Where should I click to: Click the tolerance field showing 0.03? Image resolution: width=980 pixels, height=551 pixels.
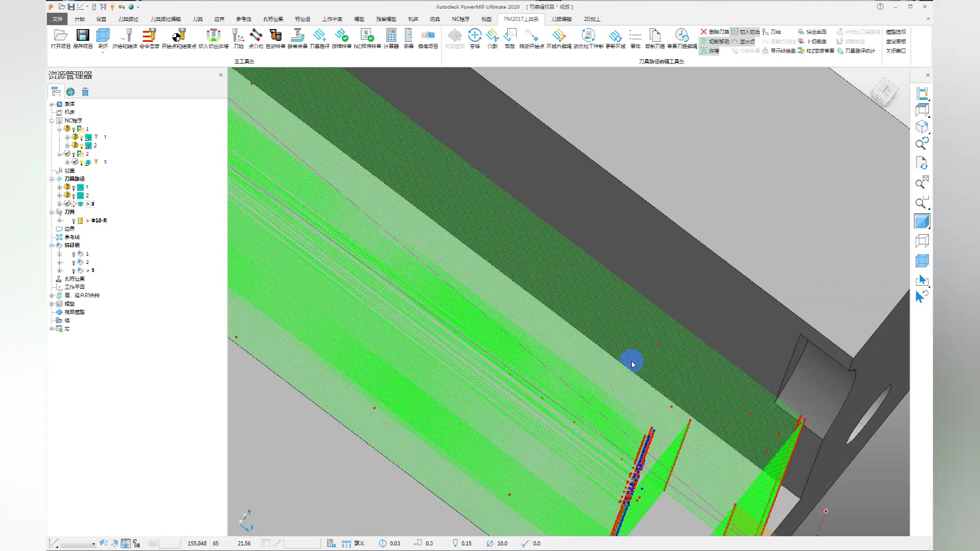click(395, 543)
